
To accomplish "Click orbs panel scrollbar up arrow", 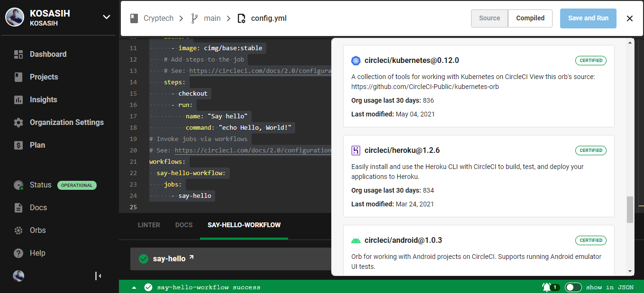I will 630,43.
